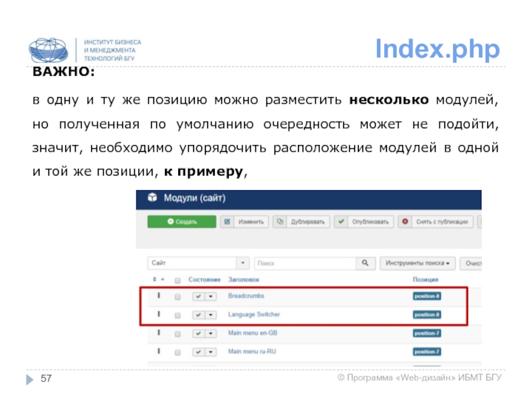Click the edit pencil icon beside Изменить
This screenshot has height=399, width=532.
[227, 222]
